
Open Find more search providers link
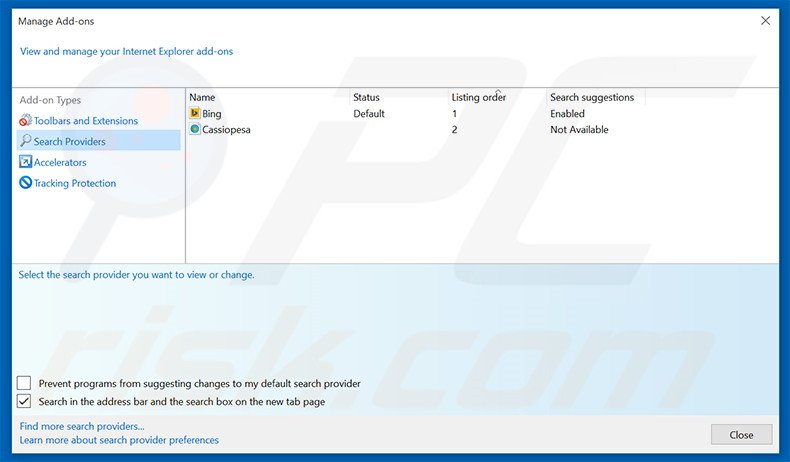82,426
